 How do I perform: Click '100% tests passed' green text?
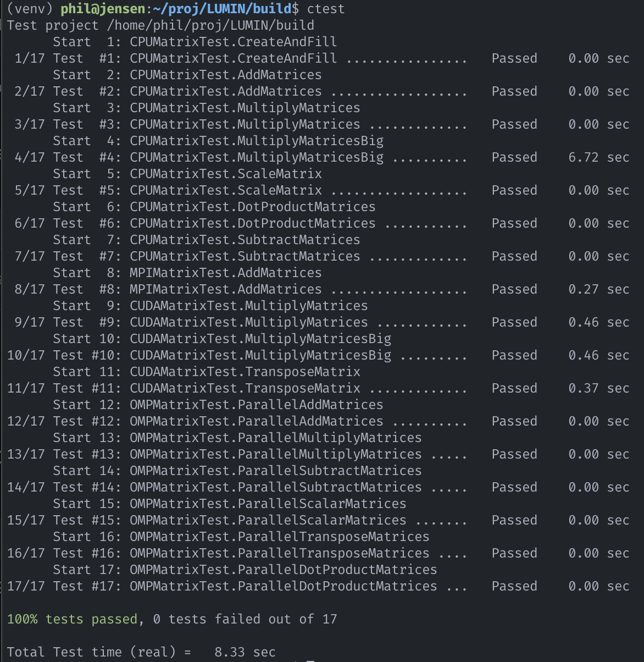(72, 619)
